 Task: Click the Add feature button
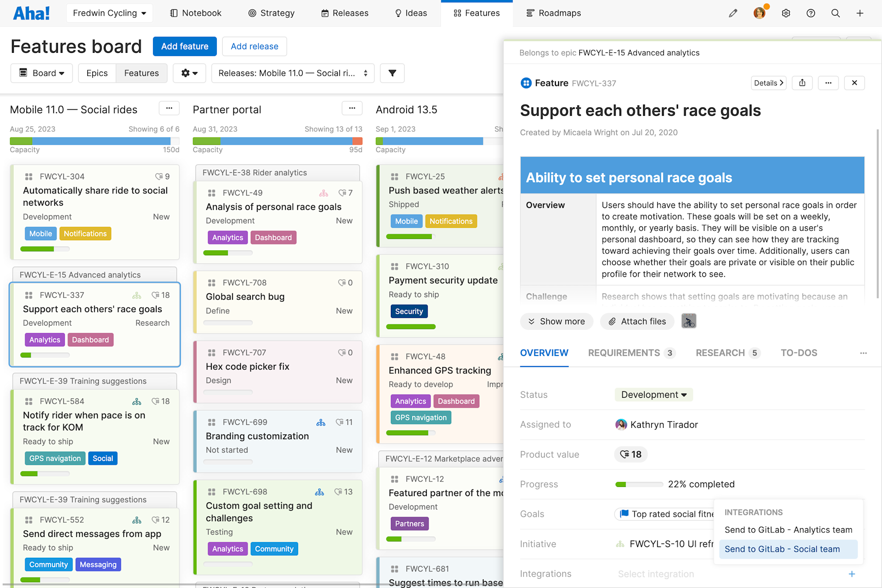coord(184,46)
